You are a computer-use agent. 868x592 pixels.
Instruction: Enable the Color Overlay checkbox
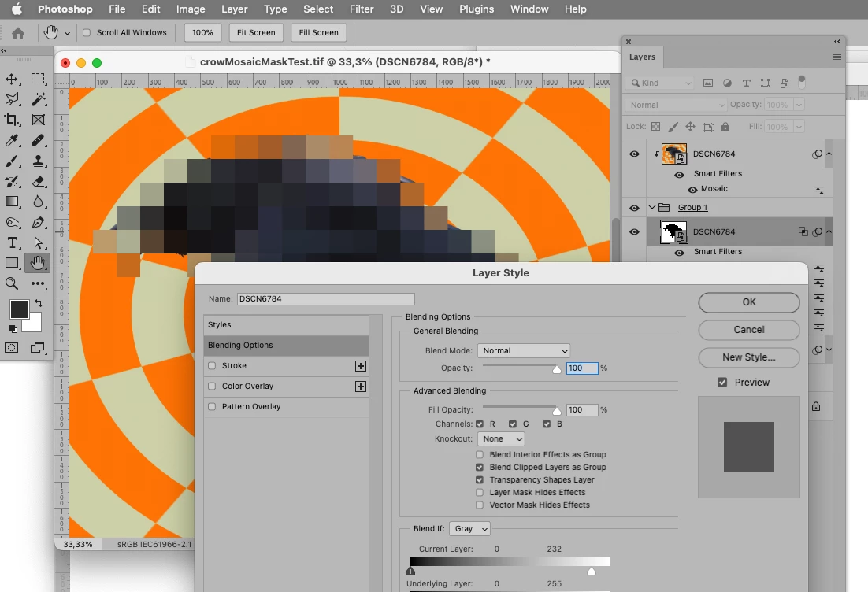(x=212, y=387)
